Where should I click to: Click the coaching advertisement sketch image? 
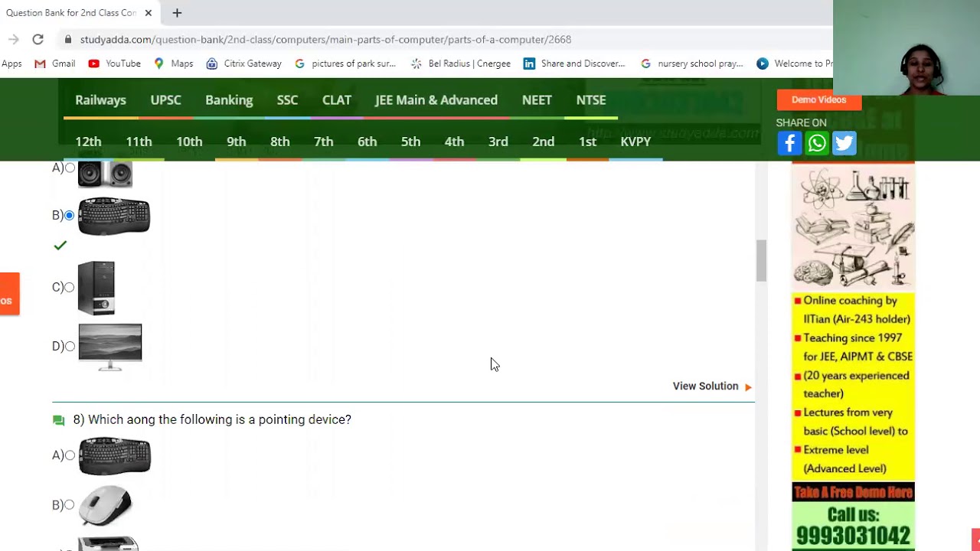(853, 227)
